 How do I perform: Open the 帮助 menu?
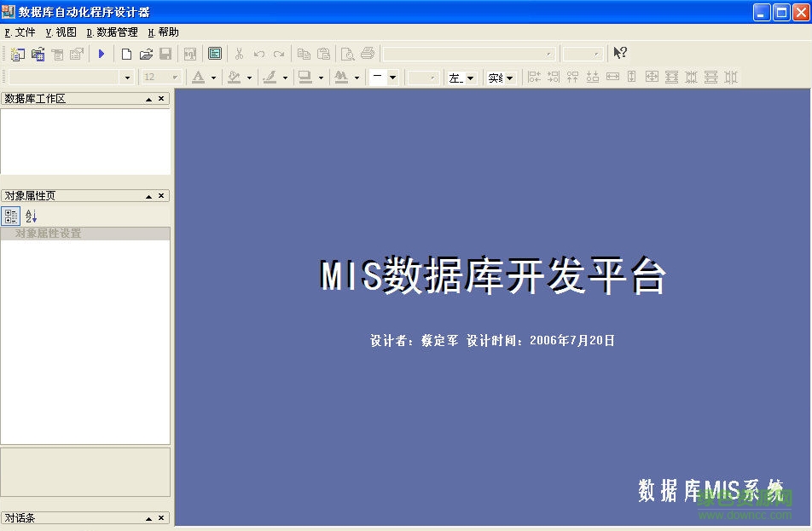point(164,32)
